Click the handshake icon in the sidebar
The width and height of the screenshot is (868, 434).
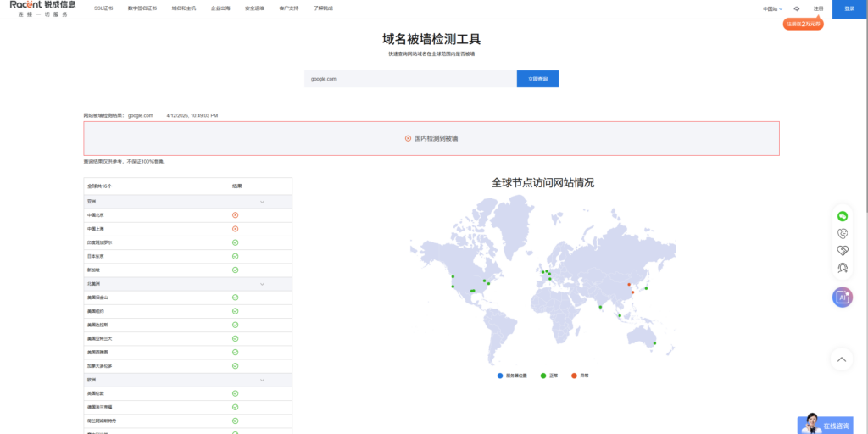click(842, 250)
